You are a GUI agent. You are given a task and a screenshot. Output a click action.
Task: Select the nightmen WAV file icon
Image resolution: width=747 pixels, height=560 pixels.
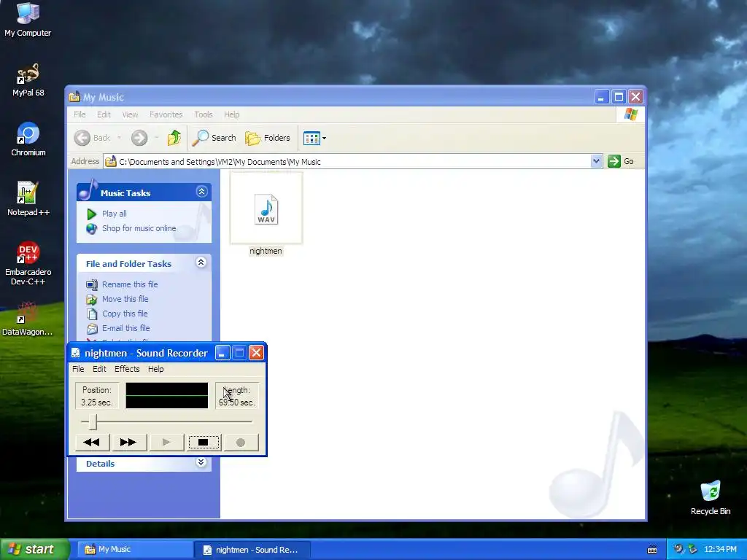pyautogui.click(x=266, y=209)
